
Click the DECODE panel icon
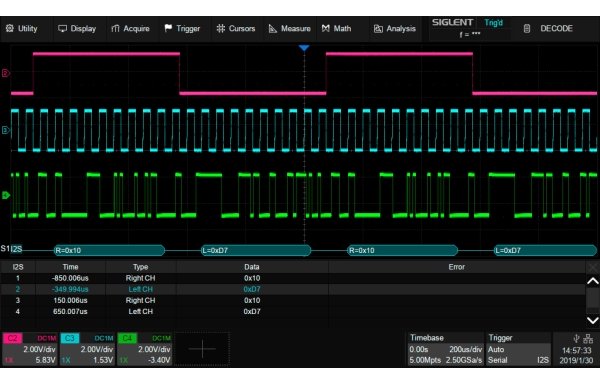(x=527, y=28)
